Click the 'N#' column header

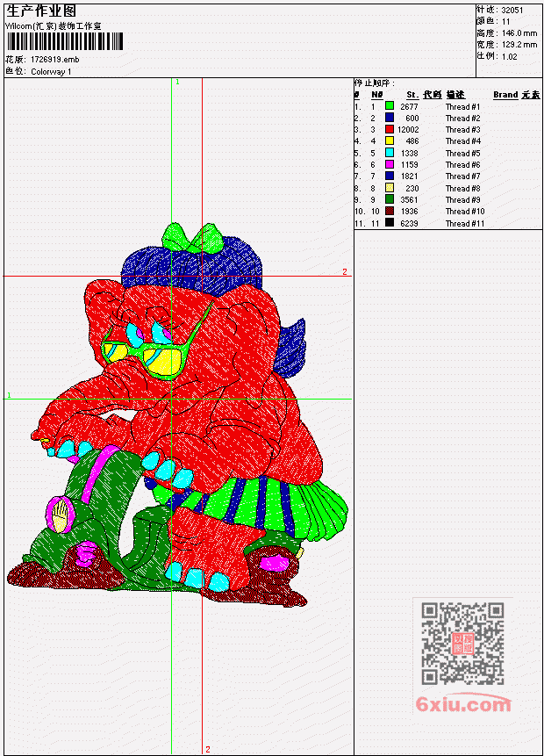click(376, 95)
